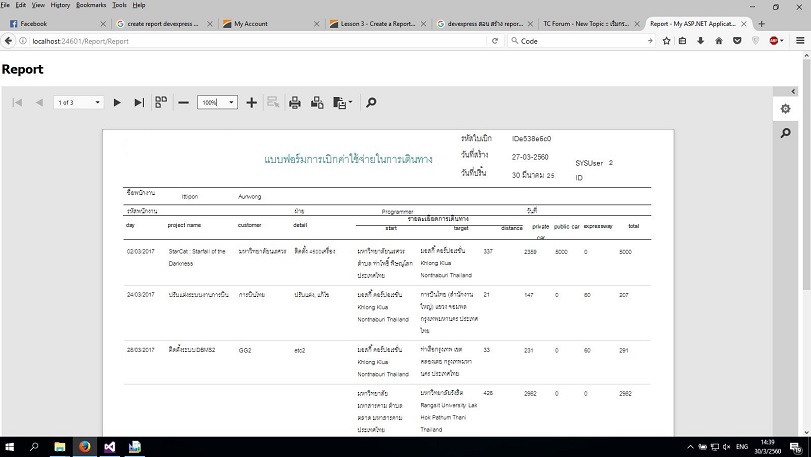Click the Pocket icon in browser toolbar
Viewport: 811px width, 457px height.
pyautogui.click(x=737, y=41)
